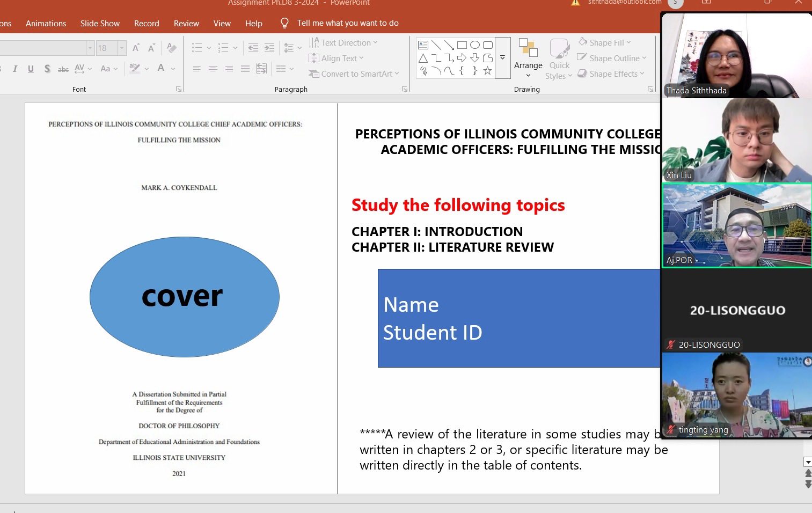Image resolution: width=812 pixels, height=513 pixels.
Task: Select the Rounded Rectangle shape
Action: 487,45
